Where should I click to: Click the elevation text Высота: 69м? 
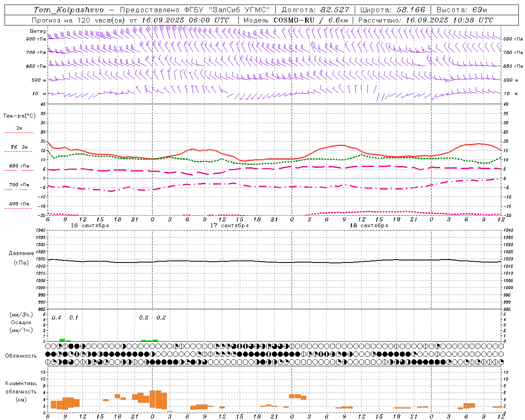tap(462, 10)
